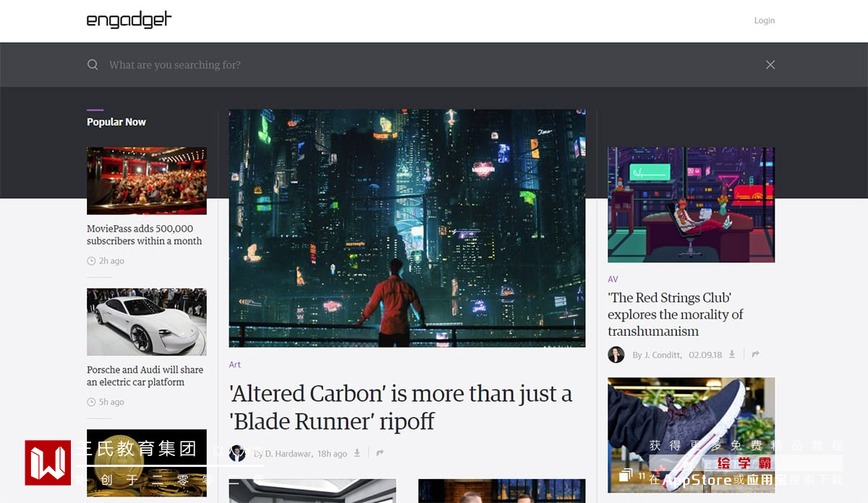Click the '2h ago' timestamp
Image resolution: width=868 pixels, height=503 pixels.
coord(111,261)
